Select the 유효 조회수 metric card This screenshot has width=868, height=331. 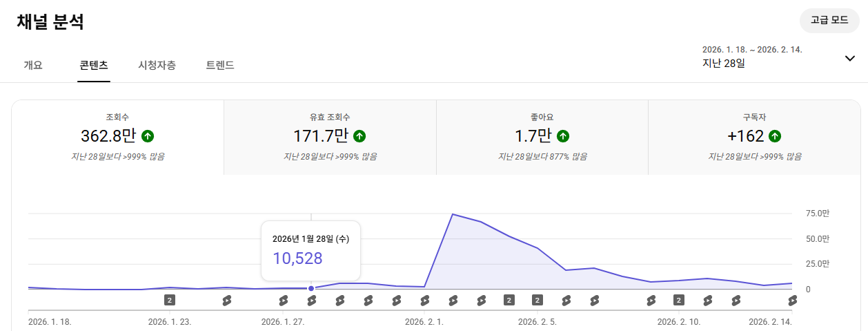[x=330, y=137]
